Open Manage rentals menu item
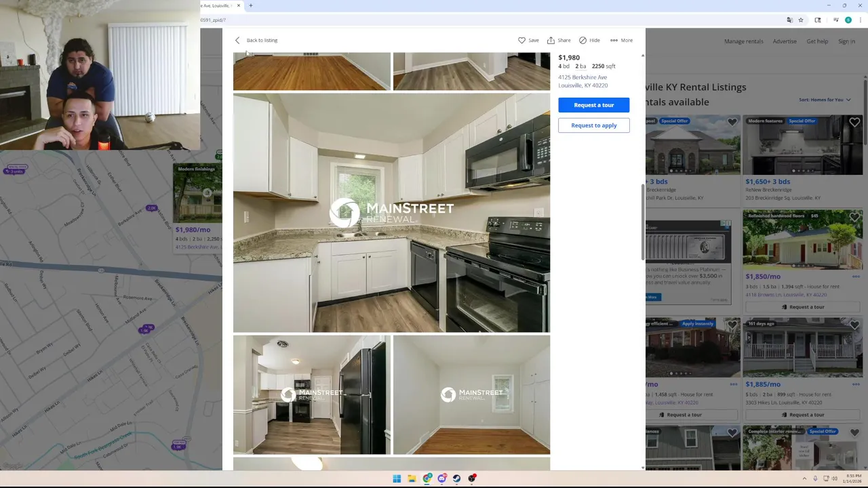This screenshot has width=868, height=488. 743,41
